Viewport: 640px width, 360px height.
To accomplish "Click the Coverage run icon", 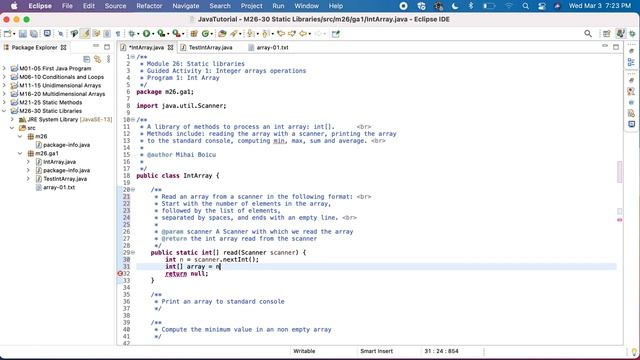I will click(161, 34).
